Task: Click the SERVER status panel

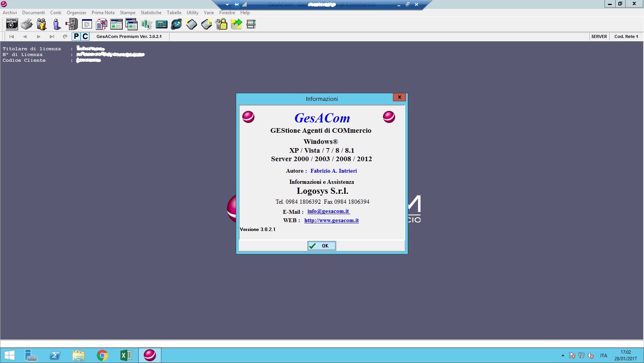Action: [x=599, y=36]
